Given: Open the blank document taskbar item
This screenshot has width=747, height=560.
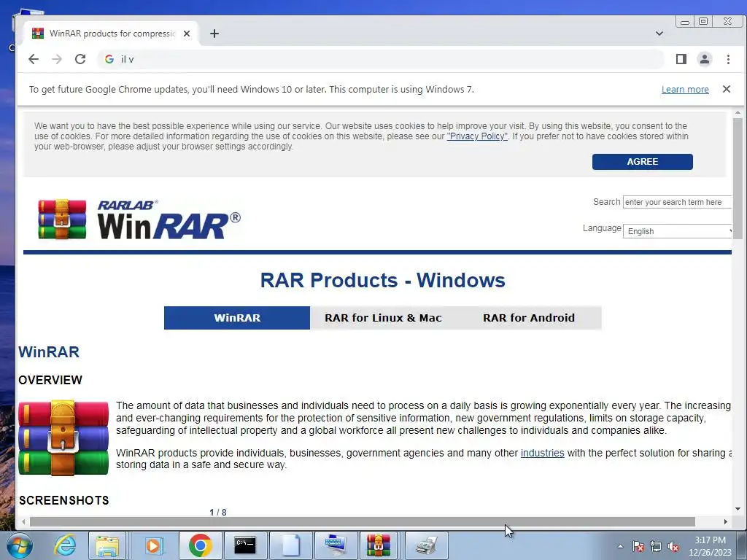Looking at the screenshot, I should [290, 545].
